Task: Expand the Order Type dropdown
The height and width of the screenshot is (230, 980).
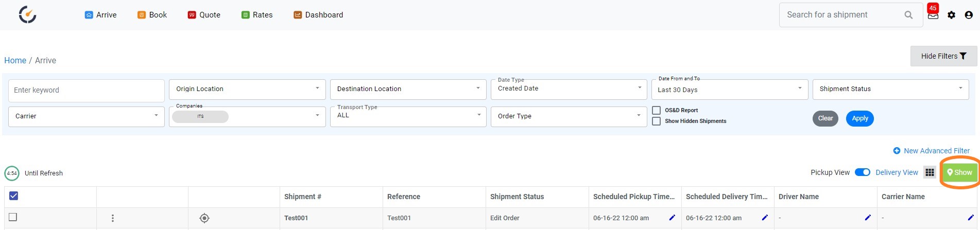Action: pos(569,116)
